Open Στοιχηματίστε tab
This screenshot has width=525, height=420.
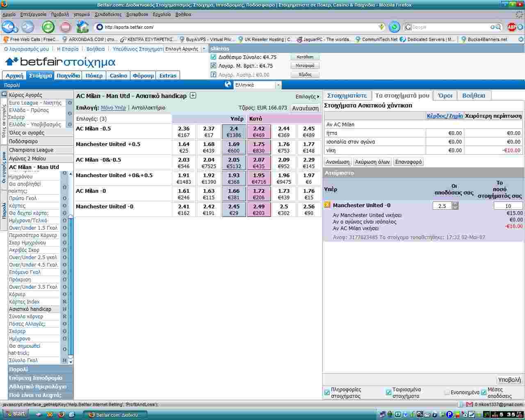pos(347,96)
